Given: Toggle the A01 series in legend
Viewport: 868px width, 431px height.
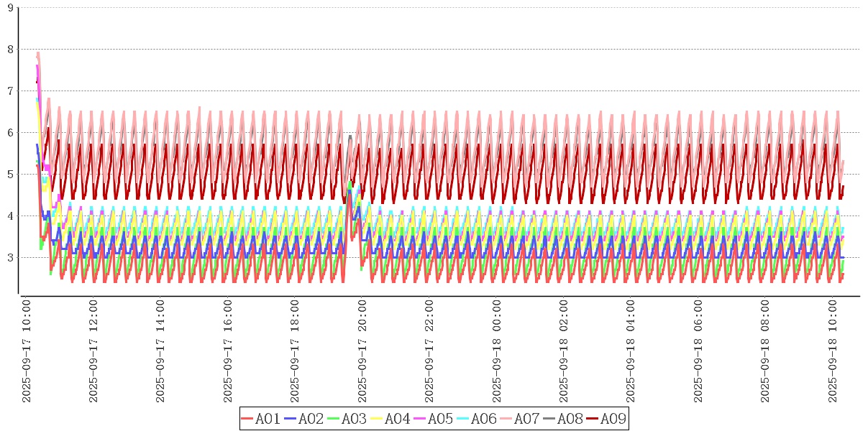Looking at the screenshot, I should point(261,419).
